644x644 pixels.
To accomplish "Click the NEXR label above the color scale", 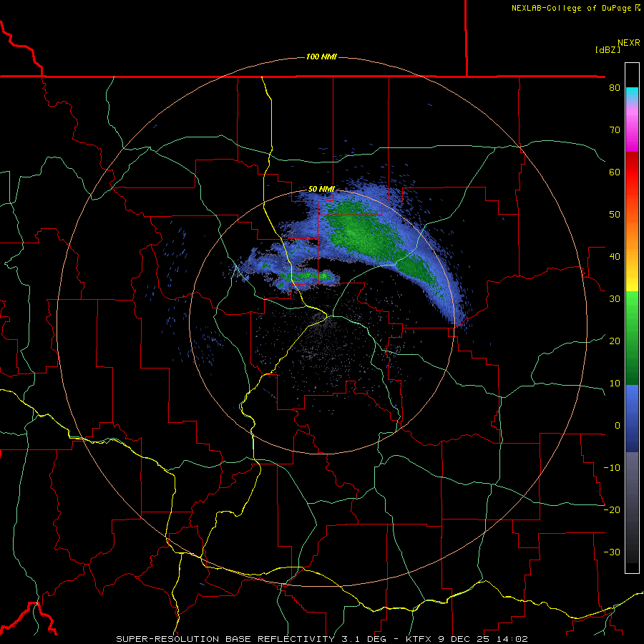I will tap(629, 43).
